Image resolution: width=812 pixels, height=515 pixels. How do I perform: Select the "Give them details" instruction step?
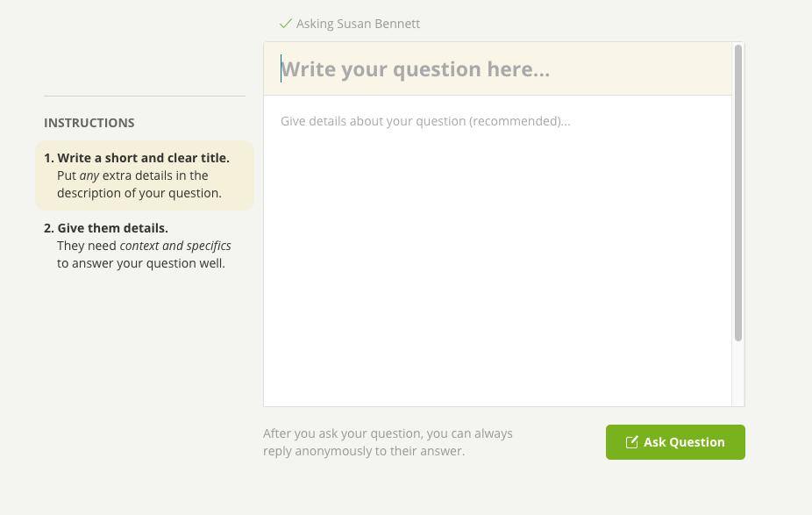[112, 228]
